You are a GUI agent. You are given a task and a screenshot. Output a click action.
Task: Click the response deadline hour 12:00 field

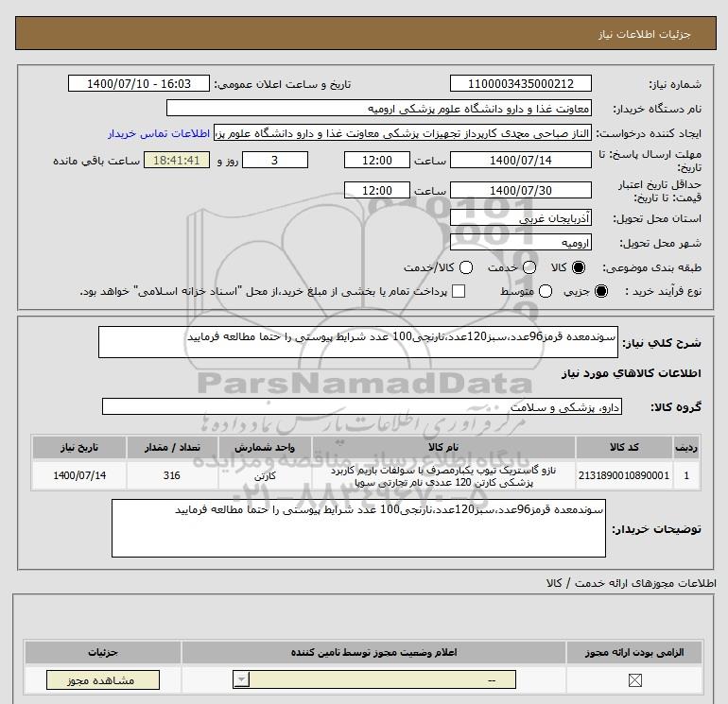(x=377, y=160)
